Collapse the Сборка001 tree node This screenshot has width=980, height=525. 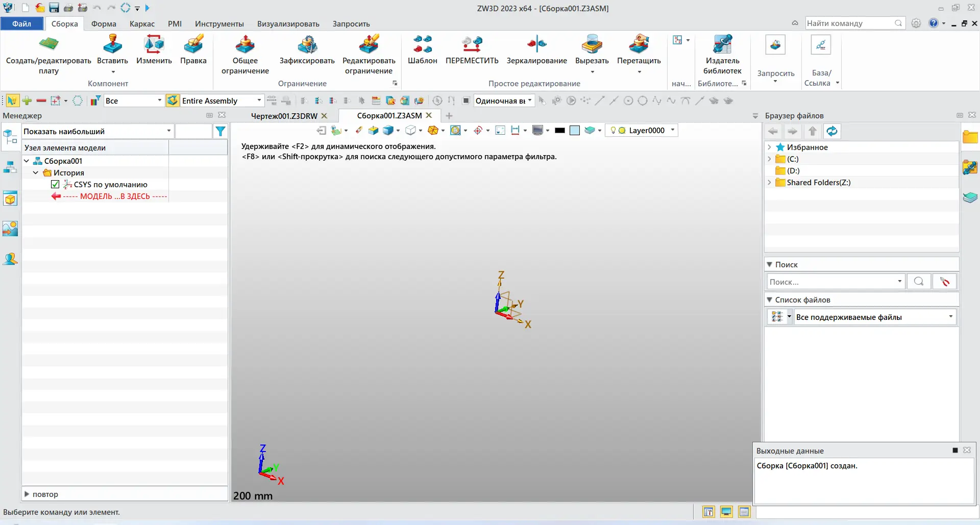(27, 161)
